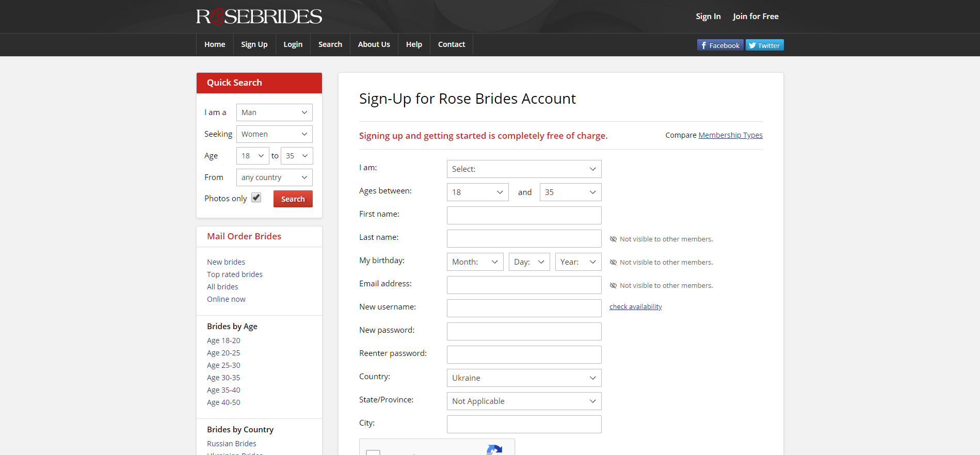Open Ages between upper 35 dropdown
The height and width of the screenshot is (455, 980).
point(570,192)
